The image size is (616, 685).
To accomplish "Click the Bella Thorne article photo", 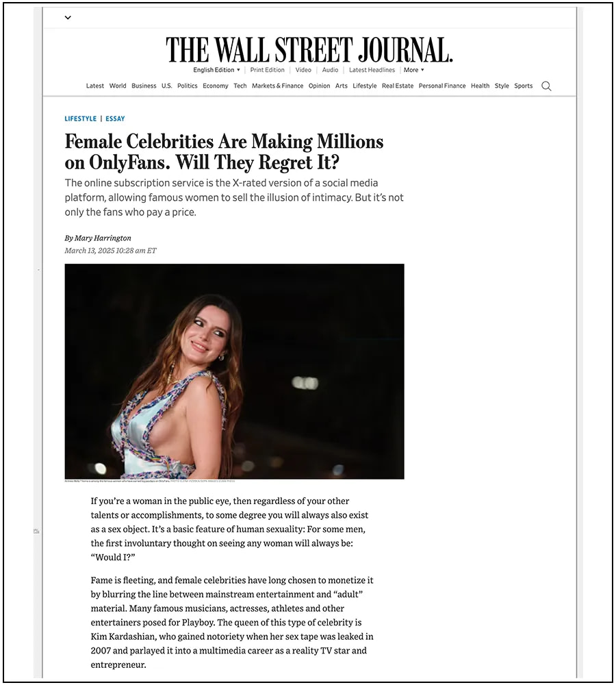I will tap(234, 371).
